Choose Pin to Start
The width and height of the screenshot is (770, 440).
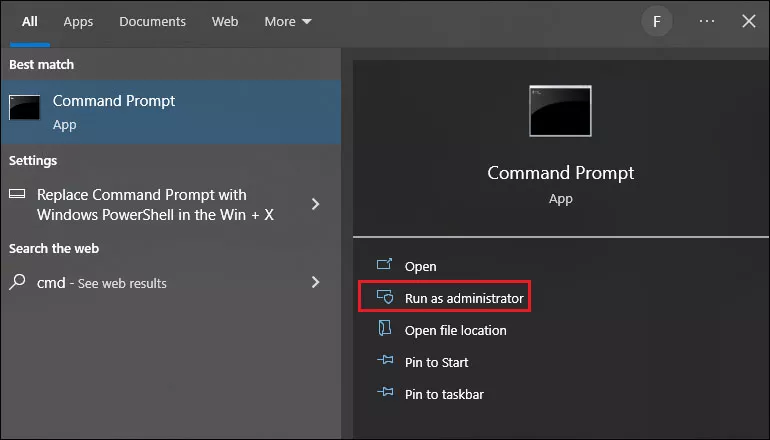pyautogui.click(x=436, y=362)
